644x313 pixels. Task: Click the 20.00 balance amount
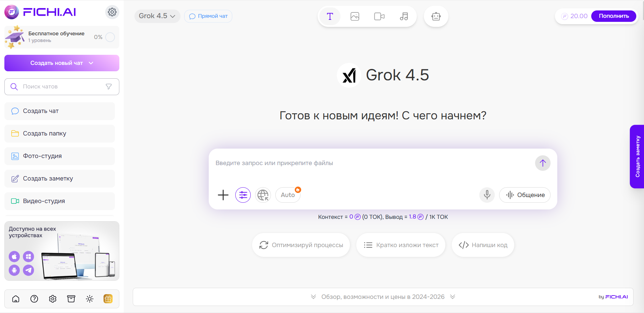pyautogui.click(x=578, y=16)
